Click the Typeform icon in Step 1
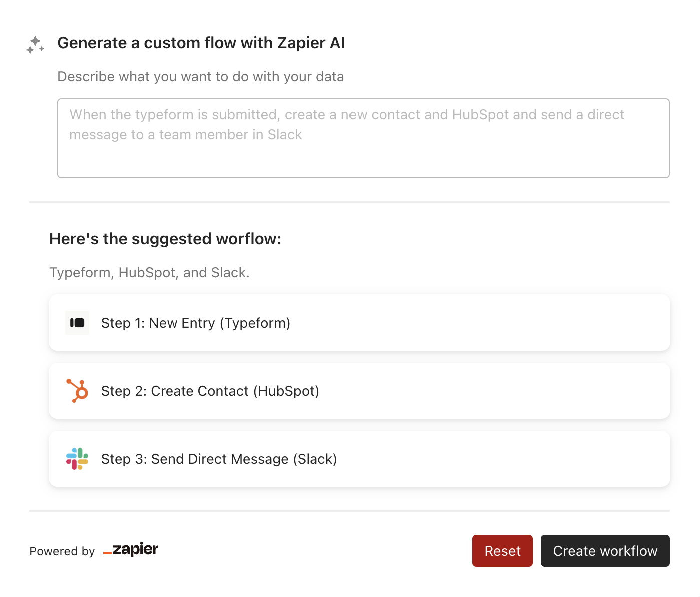This screenshot has width=700, height=597. click(77, 323)
